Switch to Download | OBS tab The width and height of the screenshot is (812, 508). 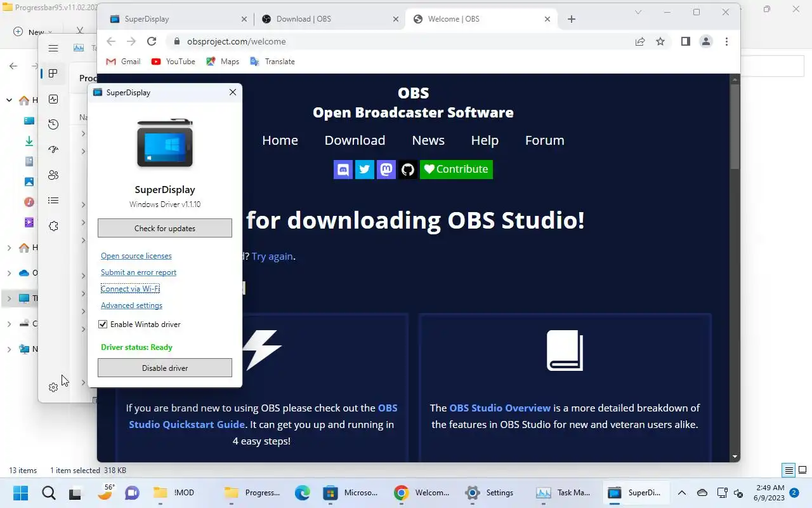pyautogui.click(x=330, y=19)
